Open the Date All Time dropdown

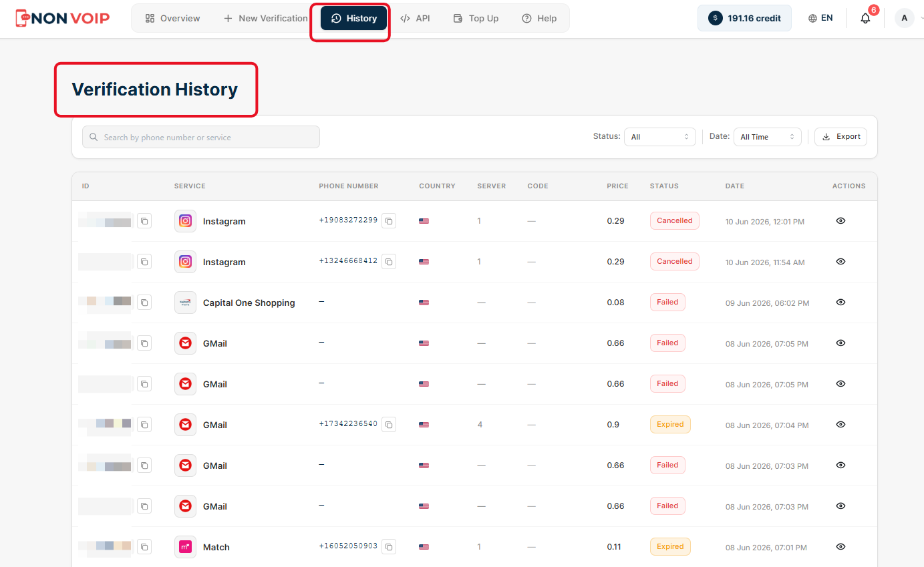(x=768, y=137)
